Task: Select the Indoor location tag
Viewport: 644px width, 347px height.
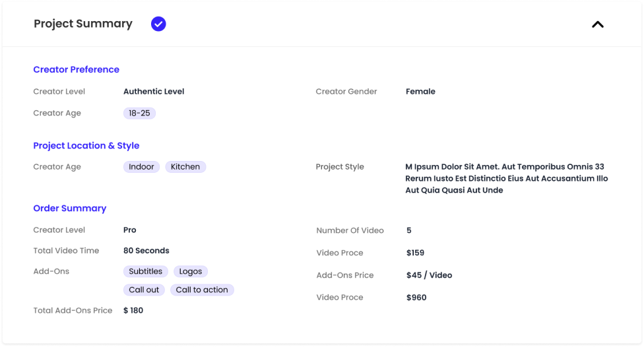Action: click(141, 167)
